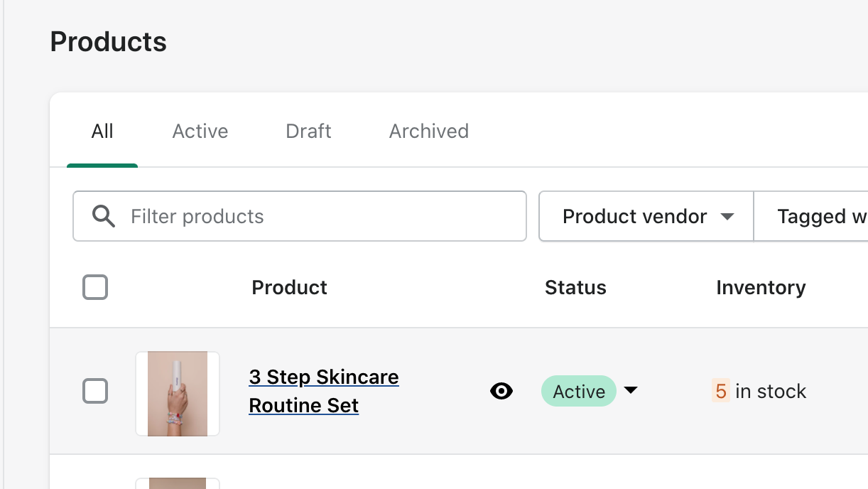
Task: Switch to the Active tab
Action: 200,131
